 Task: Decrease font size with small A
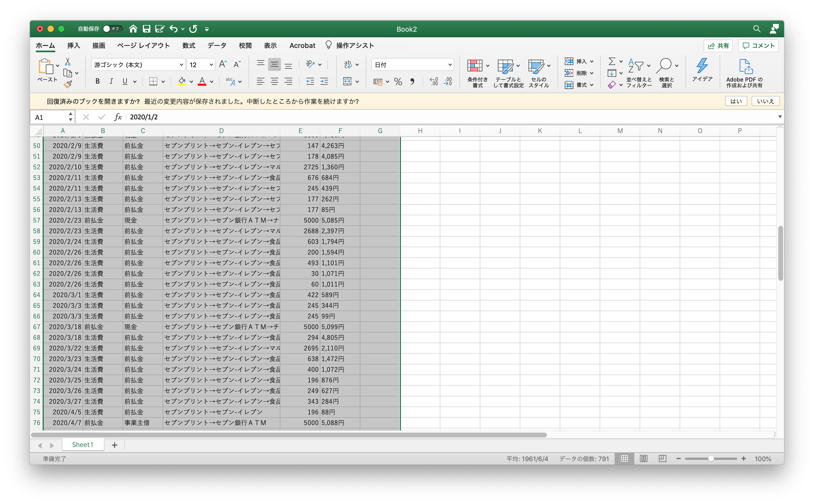click(237, 64)
